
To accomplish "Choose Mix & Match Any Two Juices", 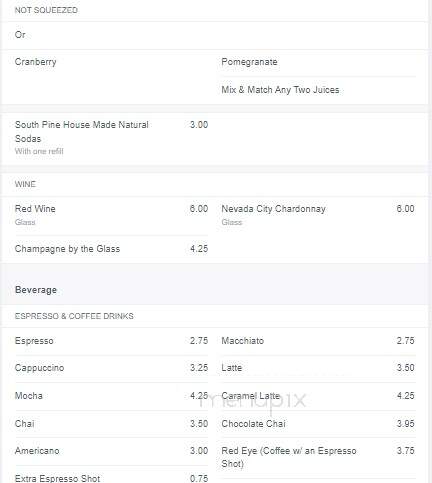I will 280,90.
